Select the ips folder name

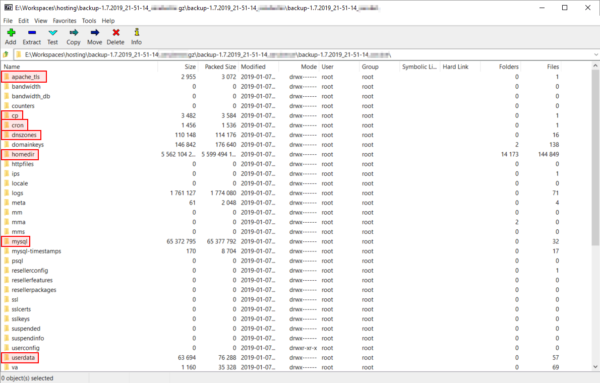(15, 174)
